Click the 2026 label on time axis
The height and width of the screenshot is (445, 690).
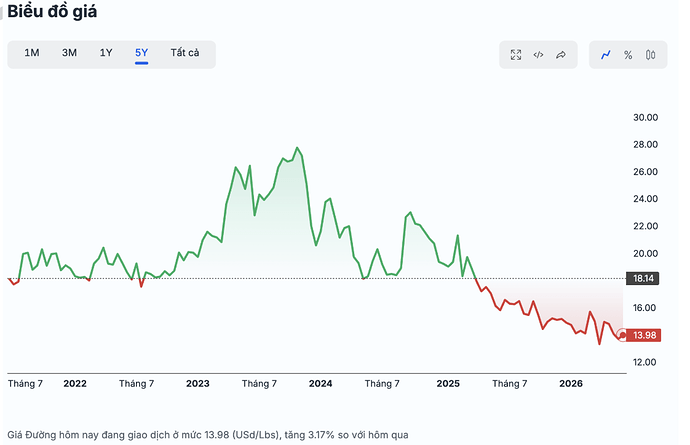pos(571,384)
